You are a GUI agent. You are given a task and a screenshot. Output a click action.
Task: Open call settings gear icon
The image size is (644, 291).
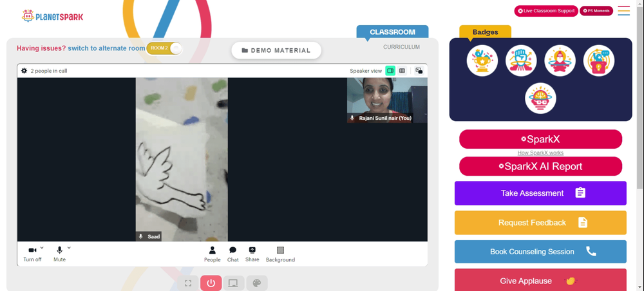pos(24,71)
